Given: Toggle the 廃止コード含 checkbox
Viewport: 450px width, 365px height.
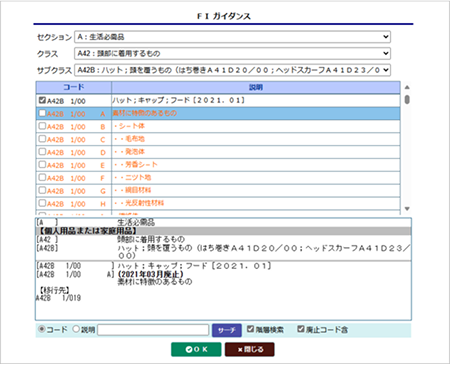Looking at the screenshot, I should pos(301,329).
